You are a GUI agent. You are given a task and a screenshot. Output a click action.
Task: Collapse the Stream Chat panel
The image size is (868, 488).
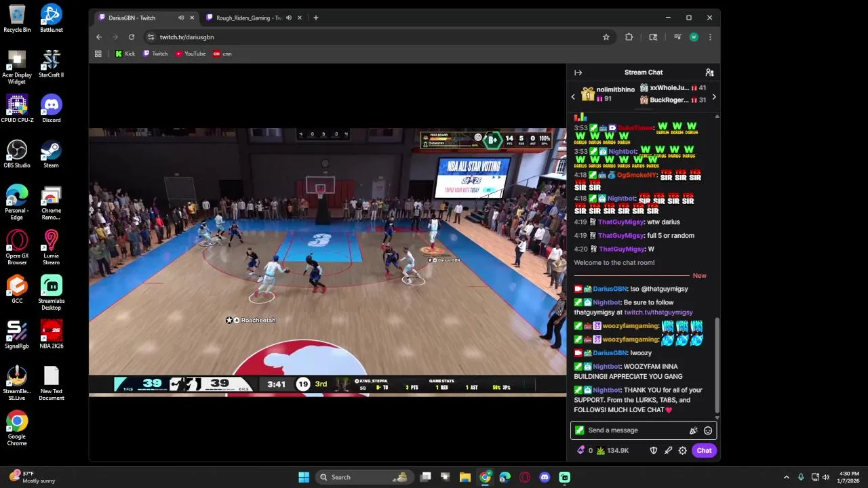click(x=578, y=73)
